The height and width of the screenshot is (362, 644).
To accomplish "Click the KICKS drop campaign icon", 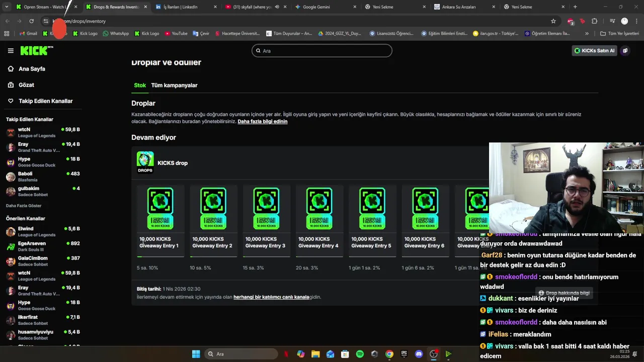I will (x=145, y=162).
